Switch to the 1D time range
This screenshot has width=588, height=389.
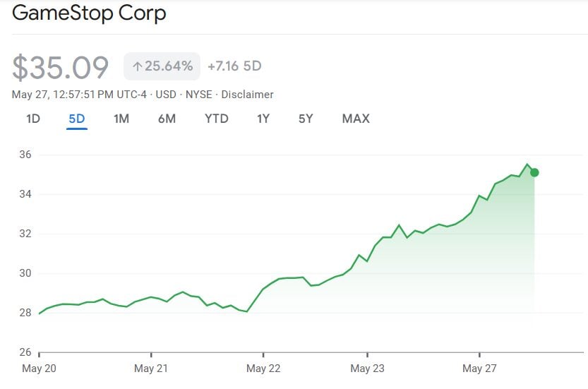pyautogui.click(x=33, y=119)
